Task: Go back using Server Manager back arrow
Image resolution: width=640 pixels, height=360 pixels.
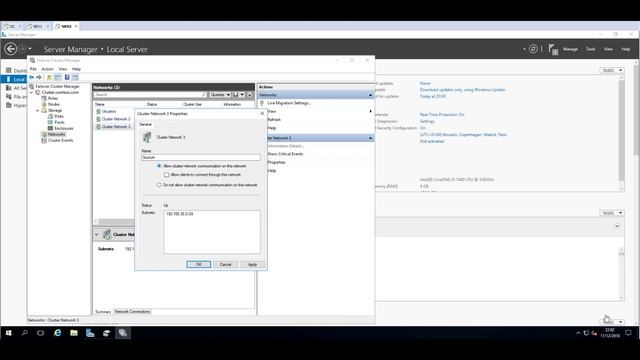Action: (11, 49)
